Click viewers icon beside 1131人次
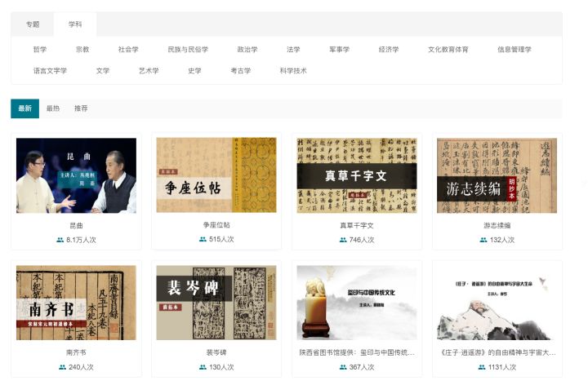This screenshot has height=385, width=588. pos(482,367)
